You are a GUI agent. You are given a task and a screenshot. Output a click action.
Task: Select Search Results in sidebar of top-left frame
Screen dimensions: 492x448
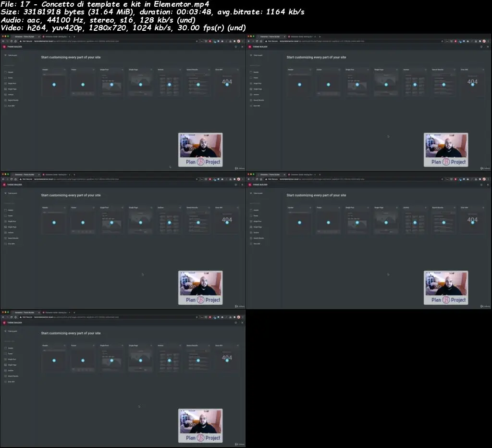coord(12,100)
